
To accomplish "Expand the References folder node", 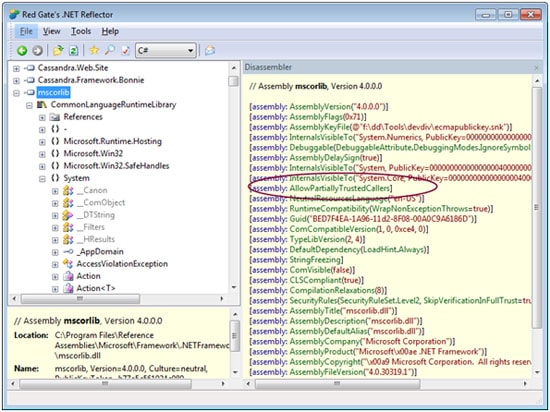I will [x=42, y=117].
